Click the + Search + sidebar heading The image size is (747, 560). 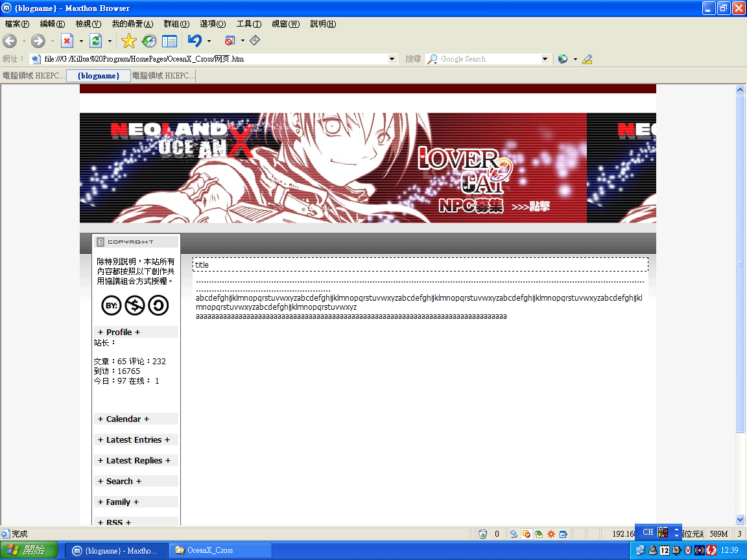point(136,481)
